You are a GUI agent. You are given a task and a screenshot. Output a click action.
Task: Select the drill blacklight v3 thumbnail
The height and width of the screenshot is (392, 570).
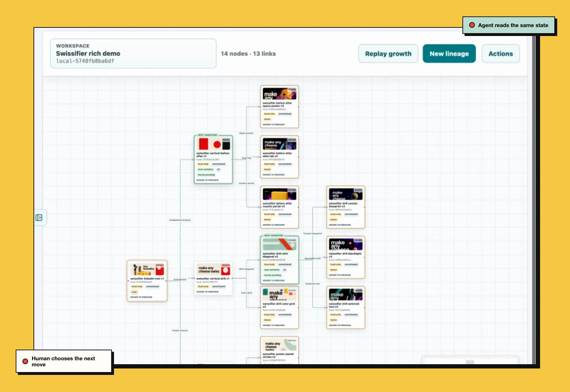346,244
